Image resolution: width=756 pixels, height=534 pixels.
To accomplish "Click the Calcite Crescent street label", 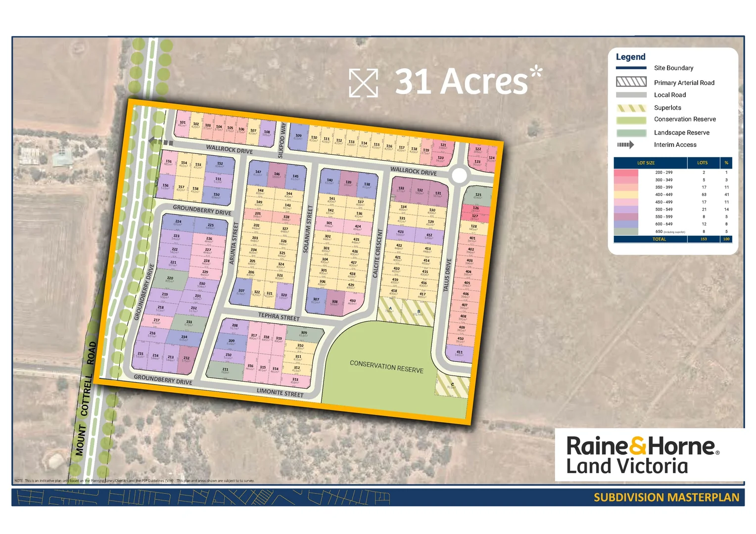I will (378, 253).
